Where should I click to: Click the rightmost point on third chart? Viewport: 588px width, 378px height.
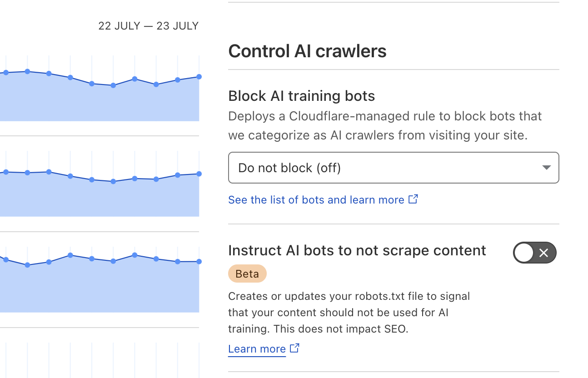199,261
